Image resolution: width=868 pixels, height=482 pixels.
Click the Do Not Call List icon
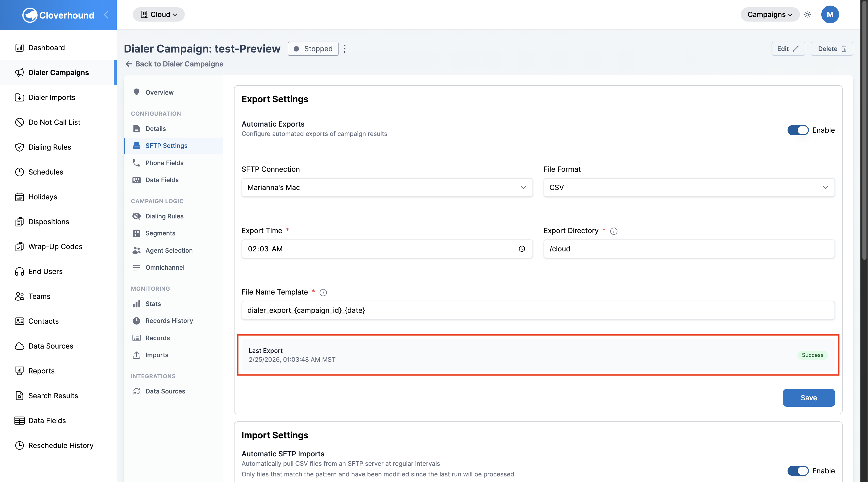point(20,122)
